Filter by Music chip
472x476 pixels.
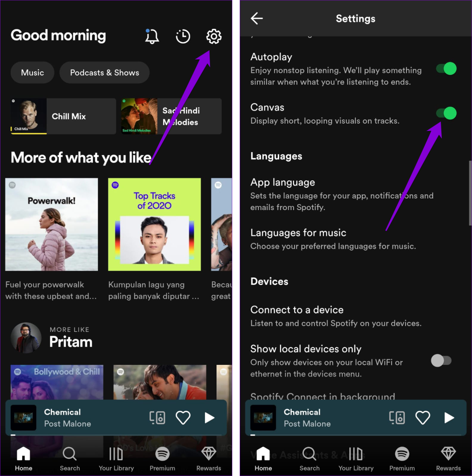[x=33, y=73]
